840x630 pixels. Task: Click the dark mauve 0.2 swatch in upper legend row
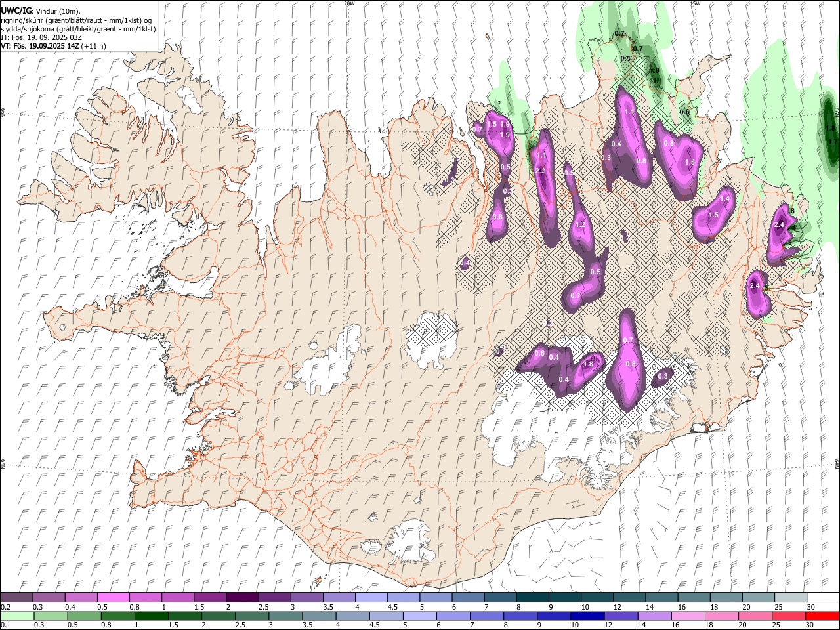pyautogui.click(x=16, y=598)
